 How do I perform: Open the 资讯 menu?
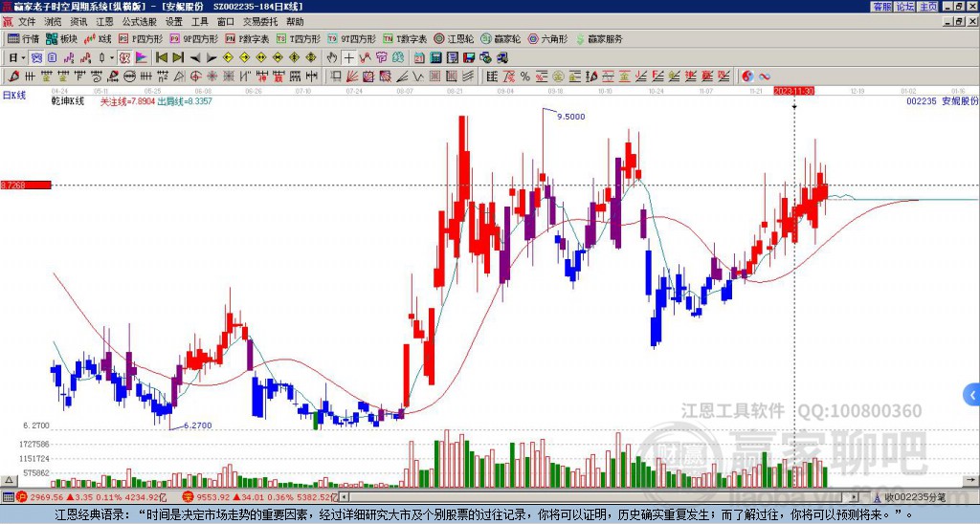[x=78, y=22]
